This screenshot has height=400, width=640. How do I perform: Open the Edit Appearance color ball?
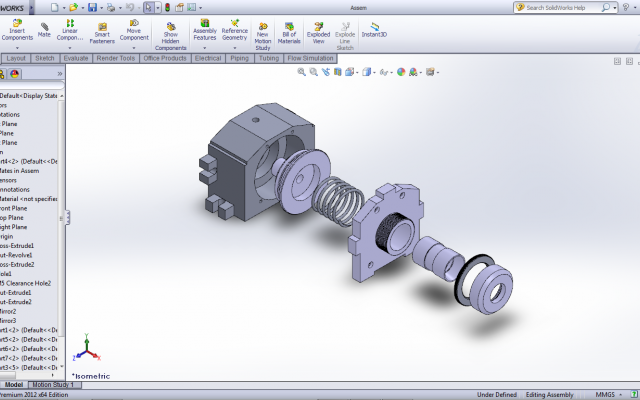click(x=401, y=72)
